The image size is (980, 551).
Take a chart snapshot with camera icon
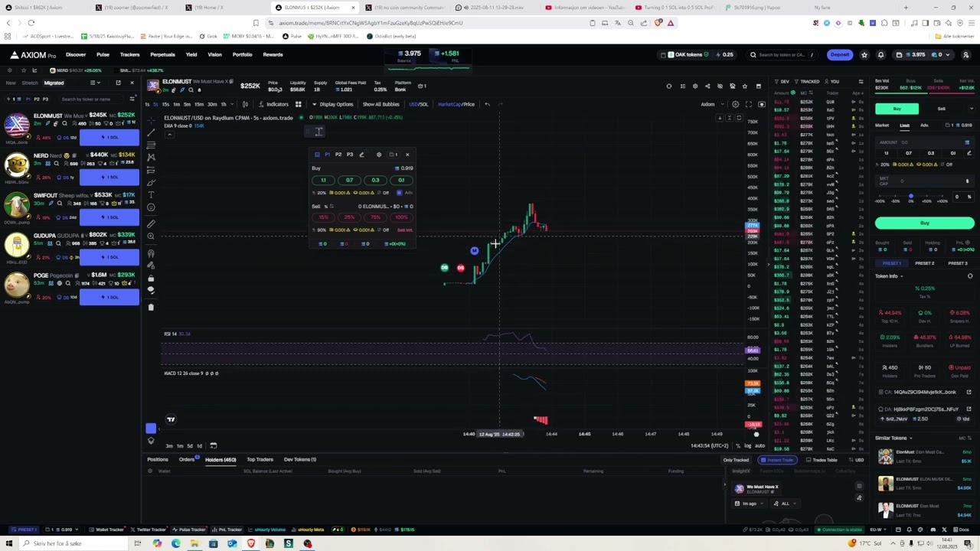point(762,104)
